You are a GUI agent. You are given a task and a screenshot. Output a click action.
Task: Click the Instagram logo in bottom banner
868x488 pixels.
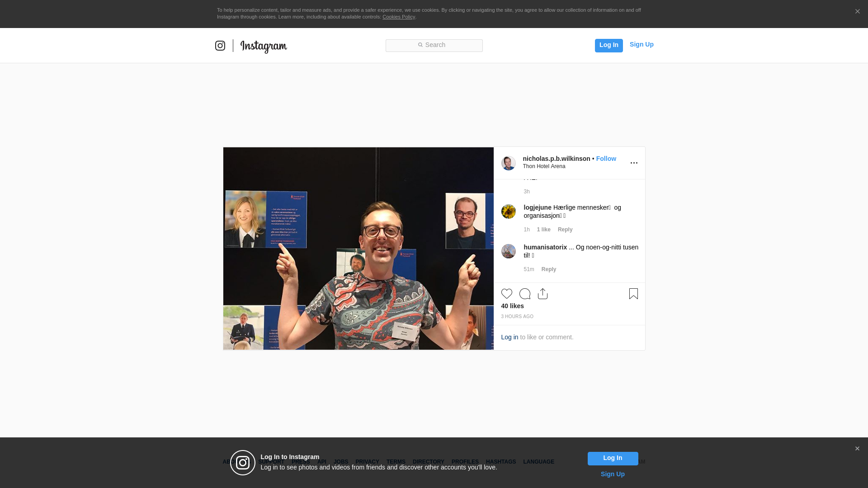tap(243, 463)
